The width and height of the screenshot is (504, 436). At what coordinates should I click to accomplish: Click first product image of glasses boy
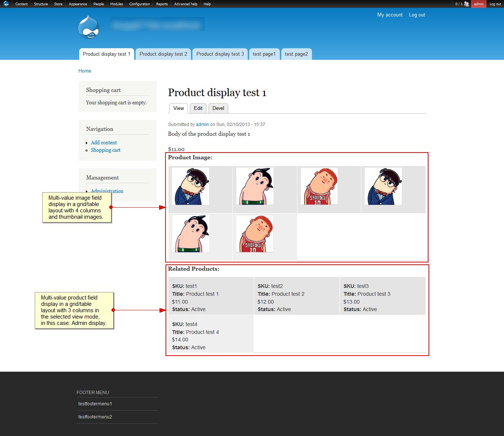click(191, 186)
